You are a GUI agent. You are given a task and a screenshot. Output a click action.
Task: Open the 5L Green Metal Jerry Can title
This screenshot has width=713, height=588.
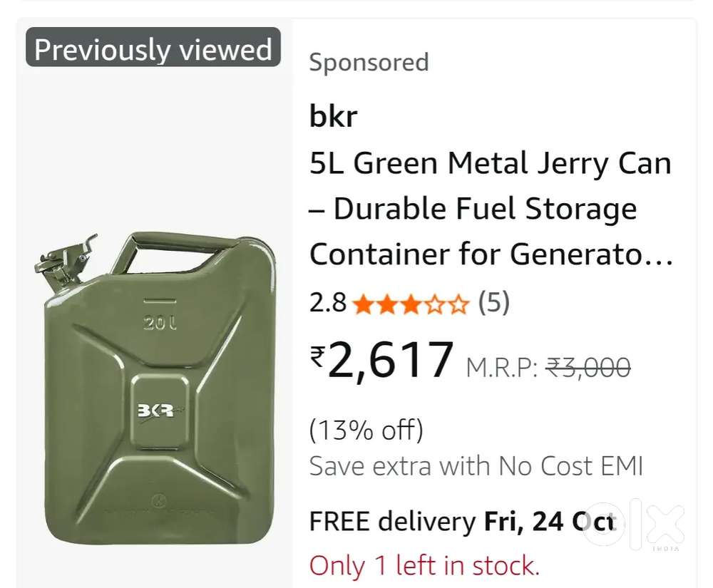point(491,209)
